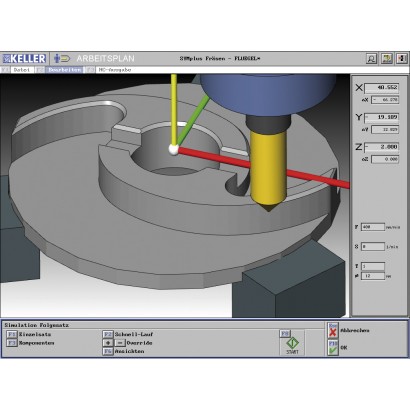
Task: Open the help icon in top bar
Action: (387, 59)
